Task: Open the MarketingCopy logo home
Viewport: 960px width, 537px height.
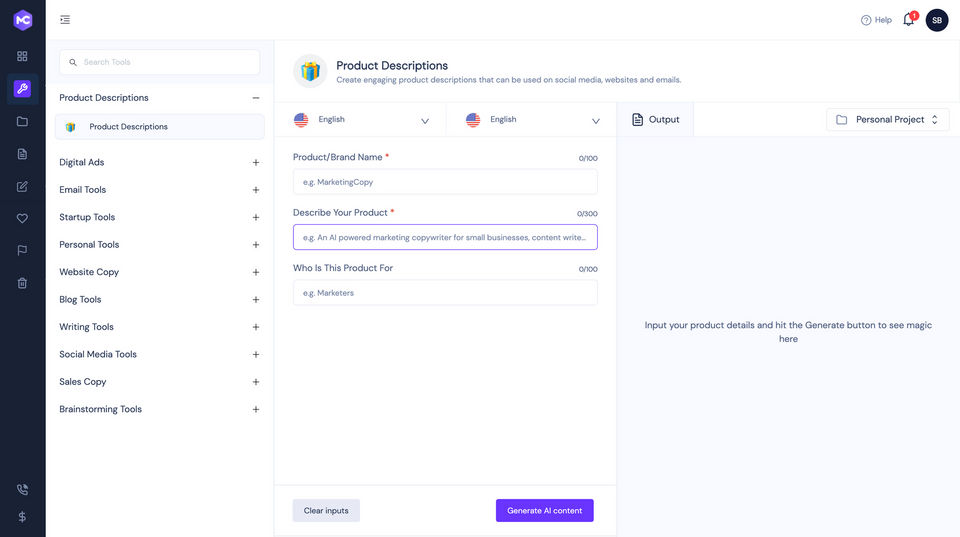Action: [23, 20]
